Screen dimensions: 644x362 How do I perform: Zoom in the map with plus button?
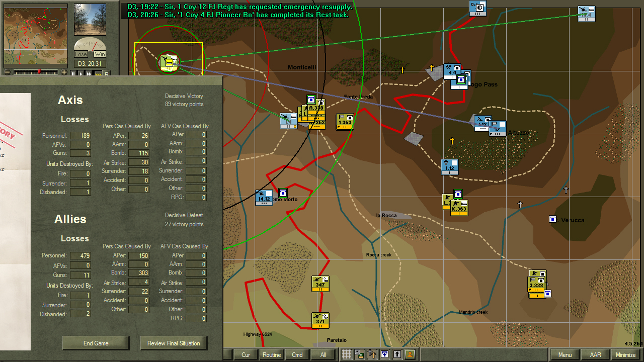[64, 72]
